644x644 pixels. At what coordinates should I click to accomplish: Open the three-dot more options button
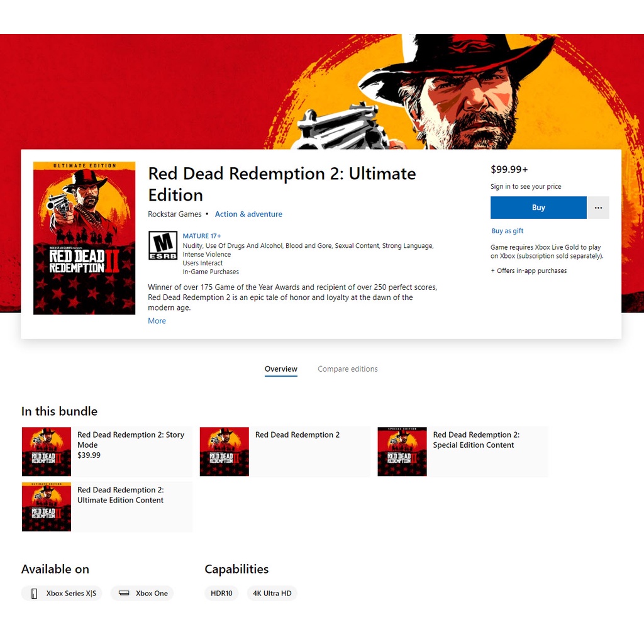pyautogui.click(x=598, y=208)
